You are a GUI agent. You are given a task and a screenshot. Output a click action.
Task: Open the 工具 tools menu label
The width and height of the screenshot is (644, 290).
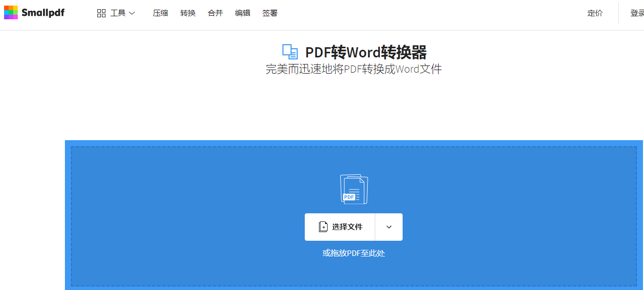click(x=118, y=13)
